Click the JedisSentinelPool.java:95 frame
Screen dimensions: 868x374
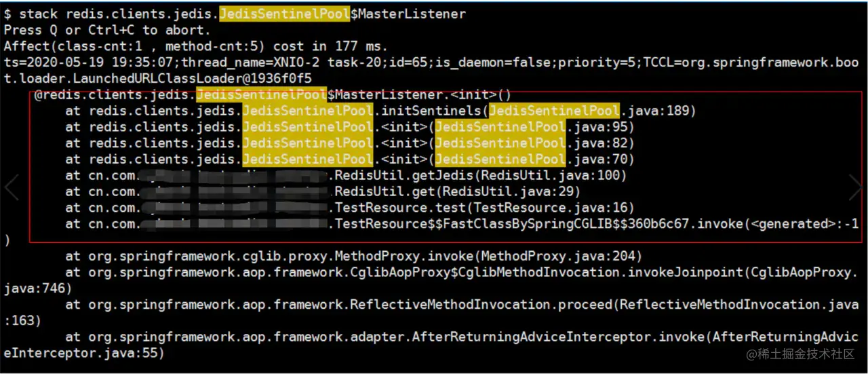(350, 127)
